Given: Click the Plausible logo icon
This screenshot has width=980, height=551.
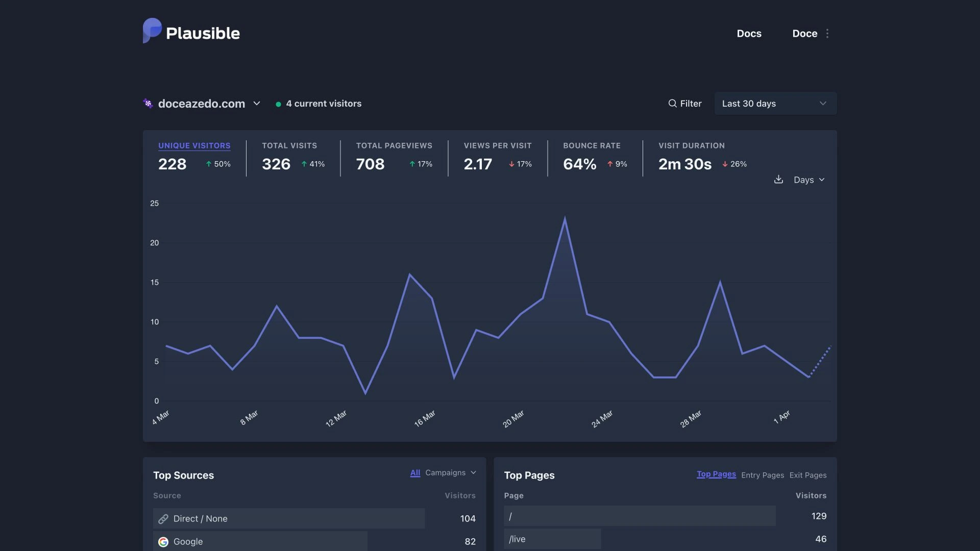Looking at the screenshot, I should [152, 31].
